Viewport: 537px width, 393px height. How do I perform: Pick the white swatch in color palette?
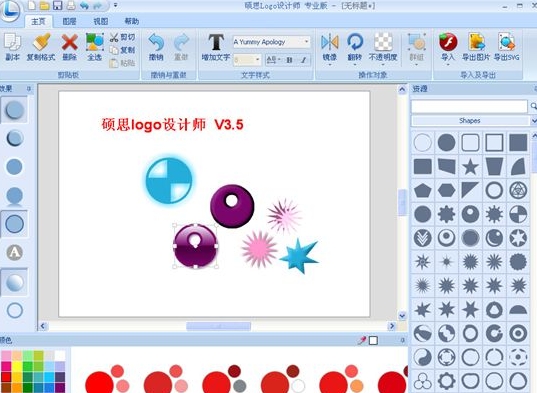[x=60, y=356]
